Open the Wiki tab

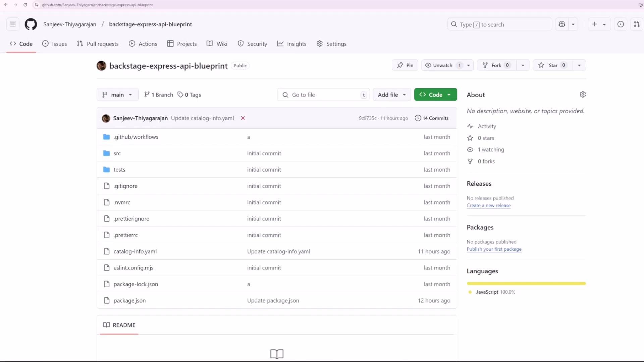217,44
